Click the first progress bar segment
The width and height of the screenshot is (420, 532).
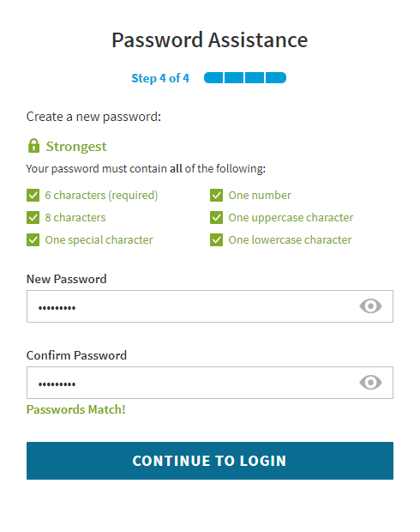213,78
